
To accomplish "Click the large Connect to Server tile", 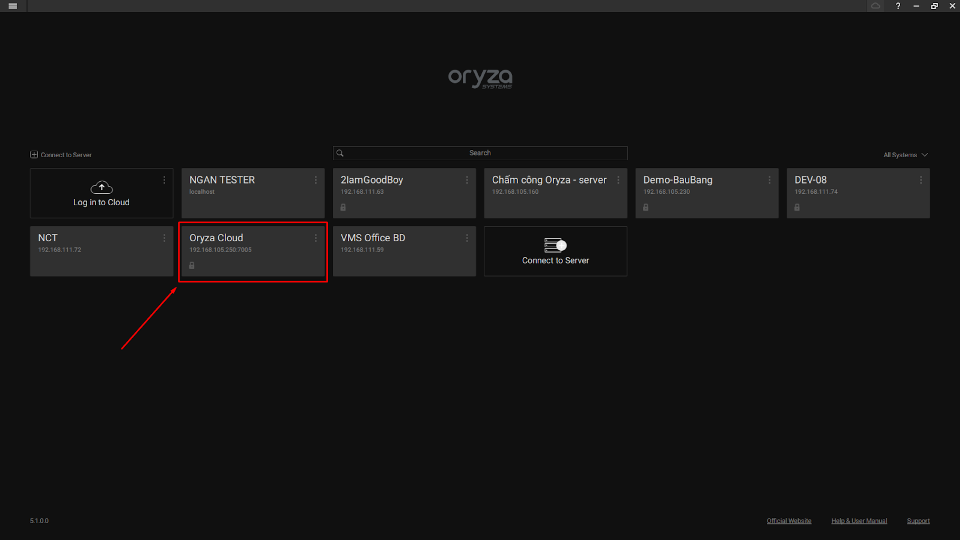I will tap(555, 252).
